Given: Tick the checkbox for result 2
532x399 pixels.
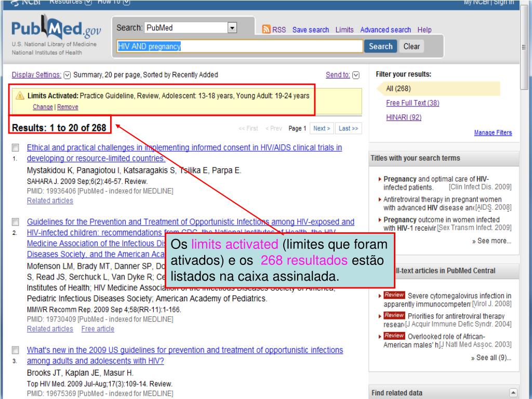Looking at the screenshot, I should coord(15,222).
